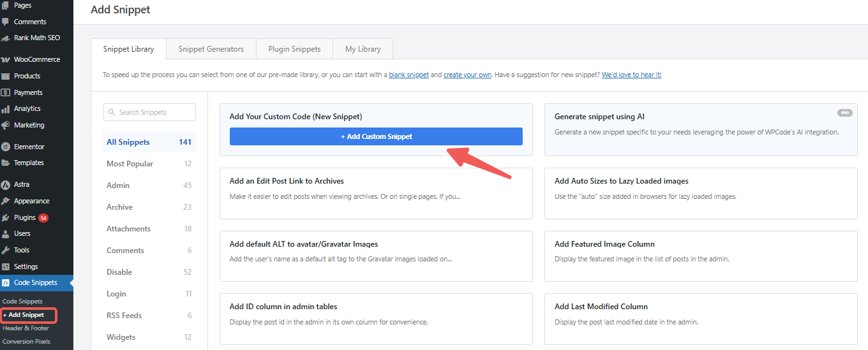This screenshot has width=868, height=350.
Task: Click the Elementor icon in sidebar
Action: click(x=6, y=147)
